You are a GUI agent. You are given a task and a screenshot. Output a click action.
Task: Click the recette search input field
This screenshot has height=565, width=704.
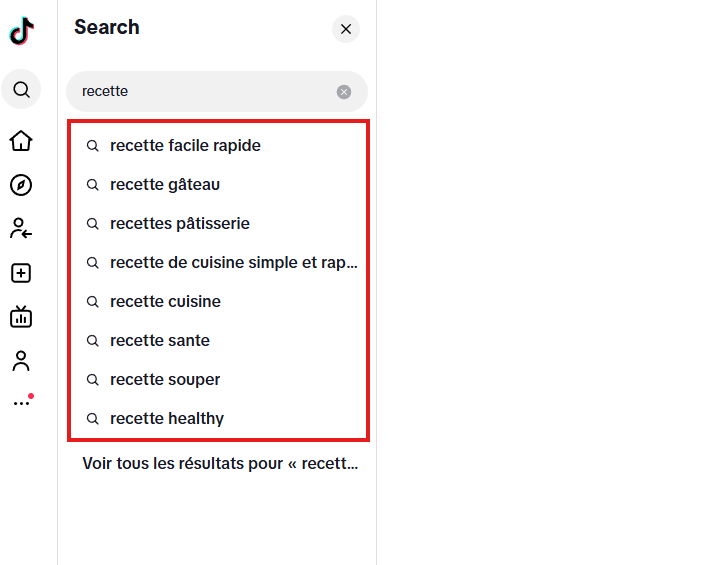point(200,91)
